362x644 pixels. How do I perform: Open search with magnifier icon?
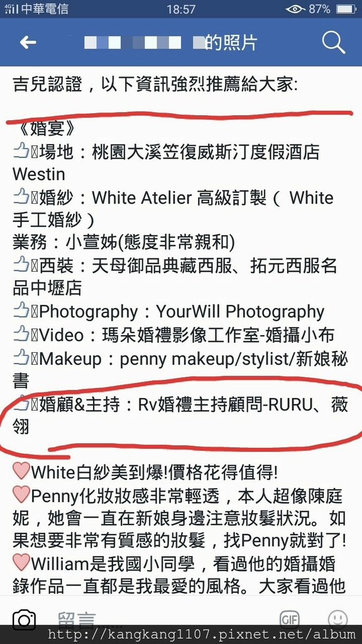pos(333,42)
